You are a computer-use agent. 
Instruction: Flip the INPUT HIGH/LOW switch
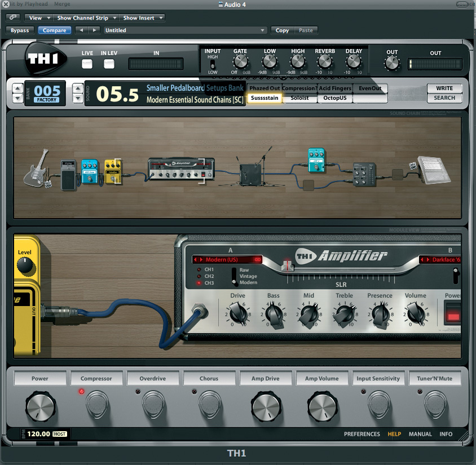(x=213, y=65)
